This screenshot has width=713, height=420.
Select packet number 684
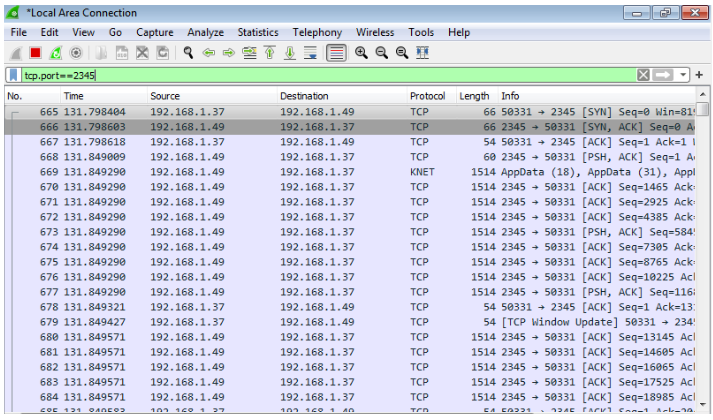pyautogui.click(x=350, y=397)
